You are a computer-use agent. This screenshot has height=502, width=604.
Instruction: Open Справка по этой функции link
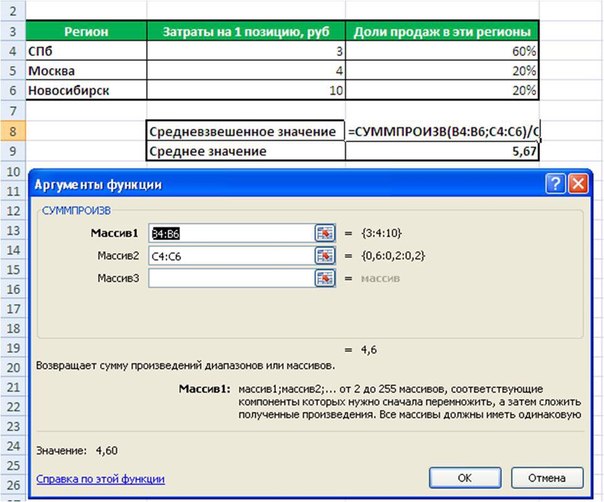[100, 479]
